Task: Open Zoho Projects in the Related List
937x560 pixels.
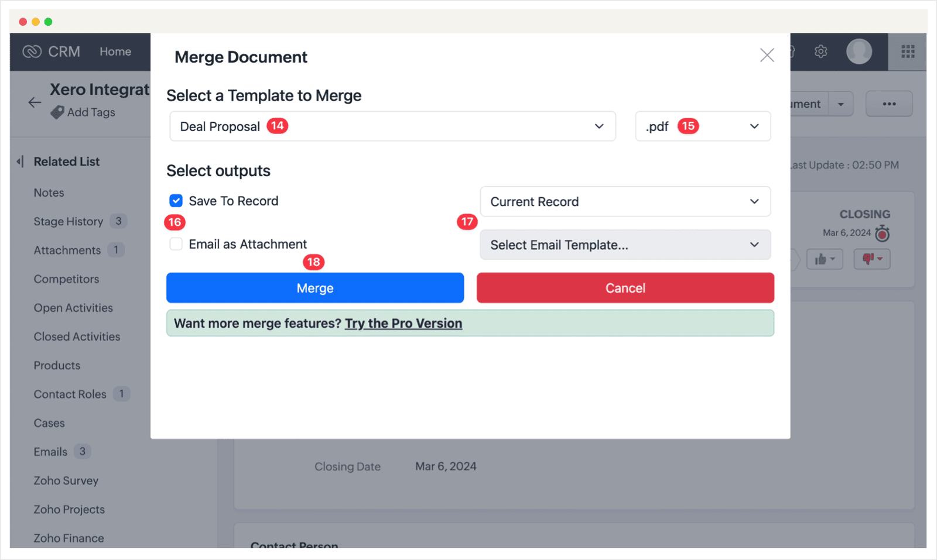Action: (x=69, y=509)
